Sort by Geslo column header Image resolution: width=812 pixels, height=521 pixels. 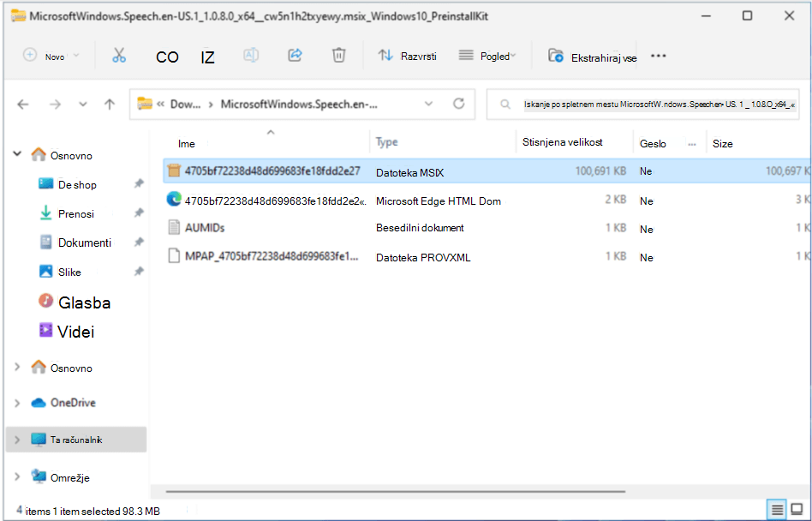[653, 144]
